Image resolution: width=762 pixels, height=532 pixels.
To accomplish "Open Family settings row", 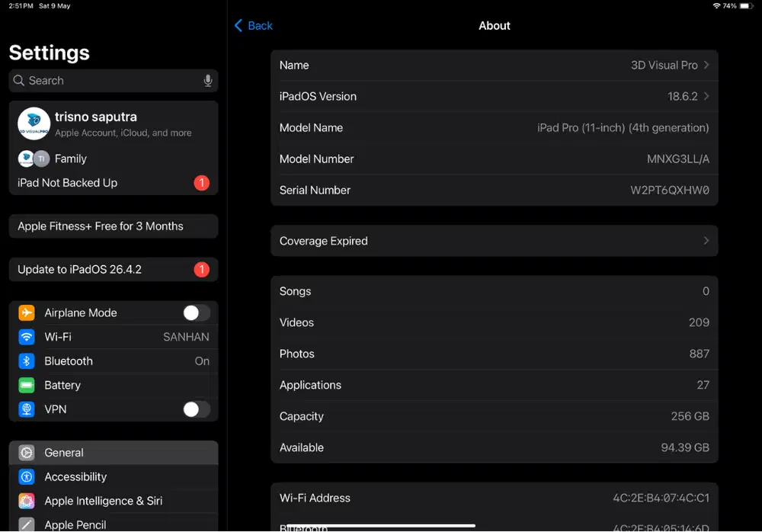I will tap(114, 159).
